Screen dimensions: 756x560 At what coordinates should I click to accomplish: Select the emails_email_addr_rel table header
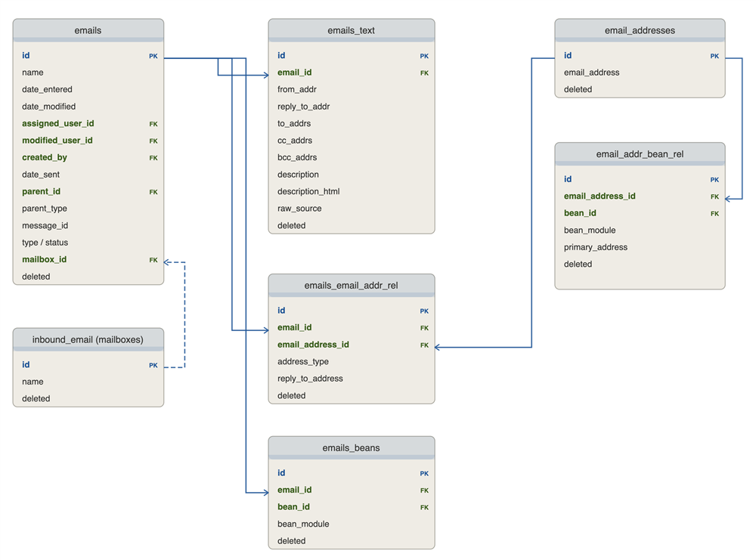(351, 286)
